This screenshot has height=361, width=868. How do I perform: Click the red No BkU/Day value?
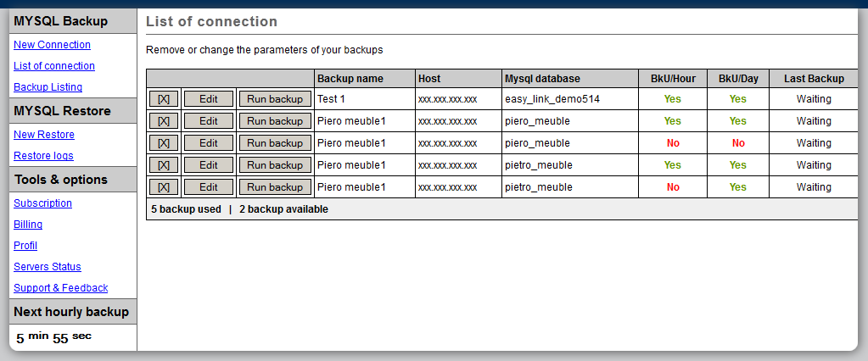[x=738, y=143]
